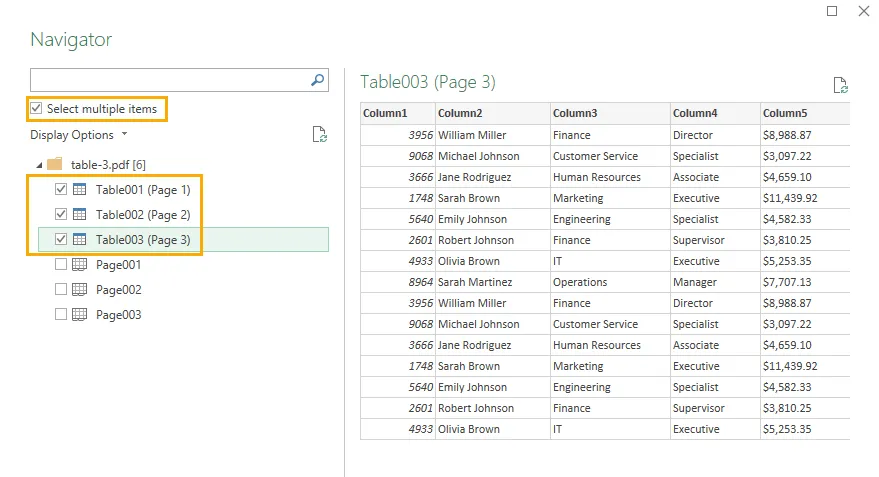Image resolution: width=879 pixels, height=477 pixels.
Task: Click the table-3.pdf folder icon
Action: [x=55, y=164]
